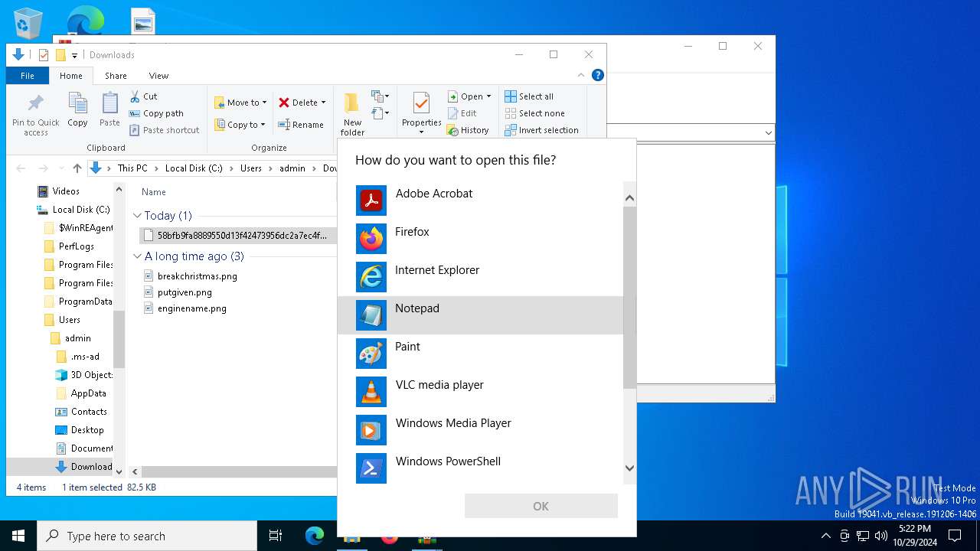The image size is (980, 551).
Task: Pick Windows Media Player option
Action: pyautogui.click(x=480, y=430)
